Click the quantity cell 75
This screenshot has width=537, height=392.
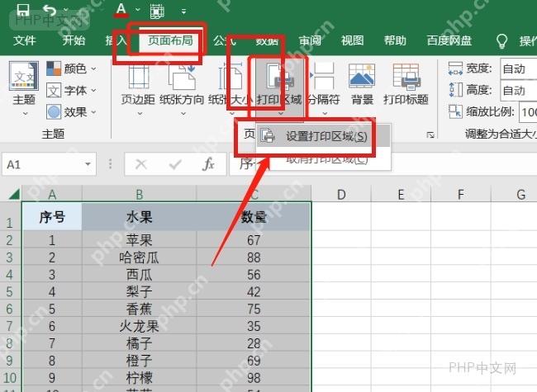(254, 309)
